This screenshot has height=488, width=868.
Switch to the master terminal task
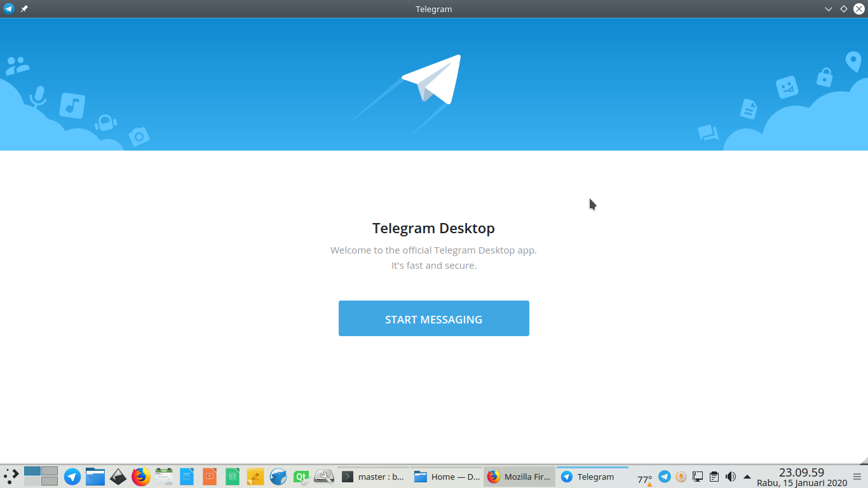[x=373, y=477]
